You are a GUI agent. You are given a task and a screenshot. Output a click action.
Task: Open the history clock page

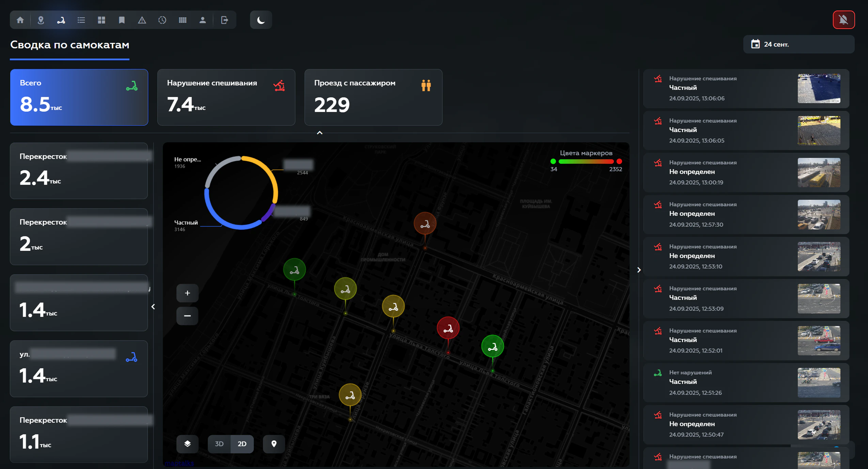(162, 20)
